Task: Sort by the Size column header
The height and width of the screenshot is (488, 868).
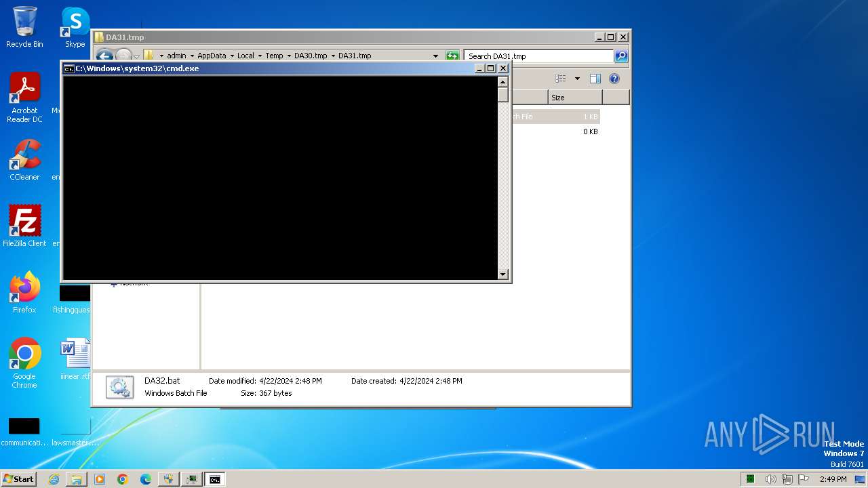Action: (575, 98)
